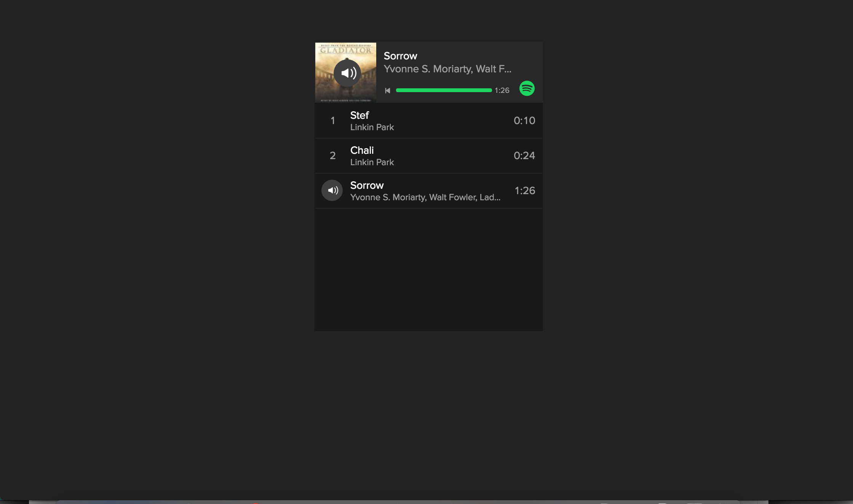Click the 0:24 duration of Chali

[x=524, y=156]
